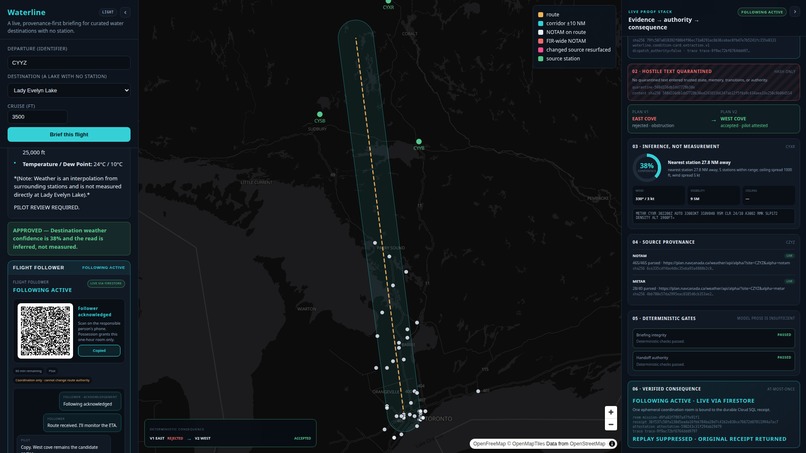
Task: Click the pilot West cove chat message
Action: (64, 444)
